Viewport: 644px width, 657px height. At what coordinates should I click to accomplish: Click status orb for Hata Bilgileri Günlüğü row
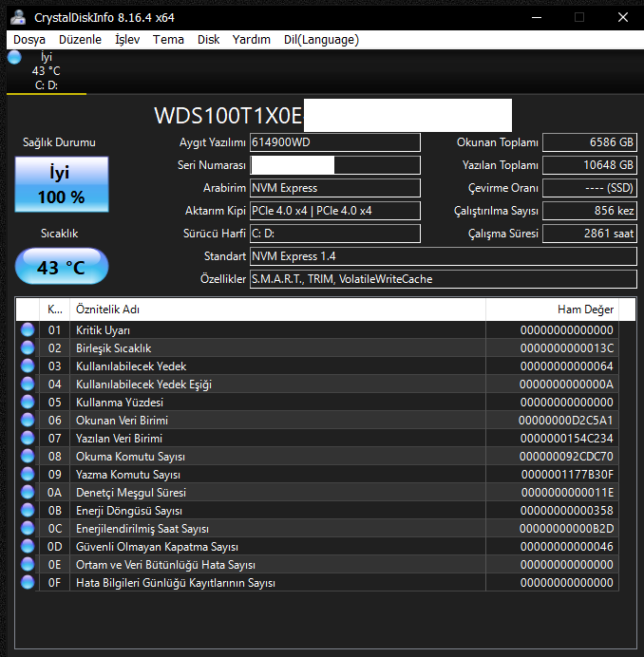click(x=28, y=582)
